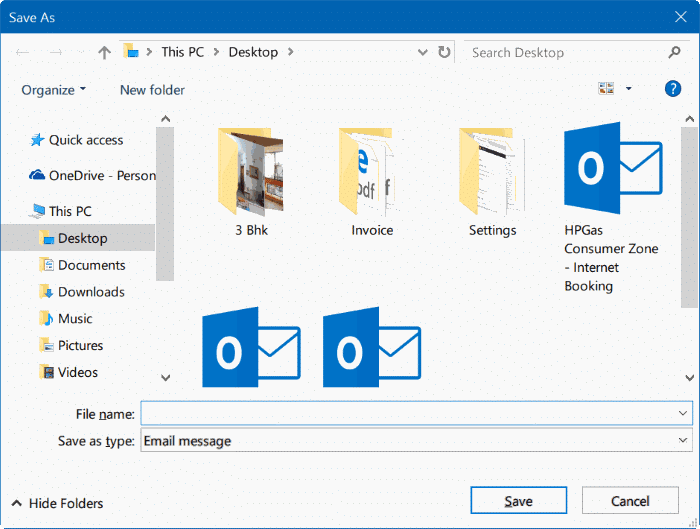Click the Documents folder icon

click(x=46, y=265)
